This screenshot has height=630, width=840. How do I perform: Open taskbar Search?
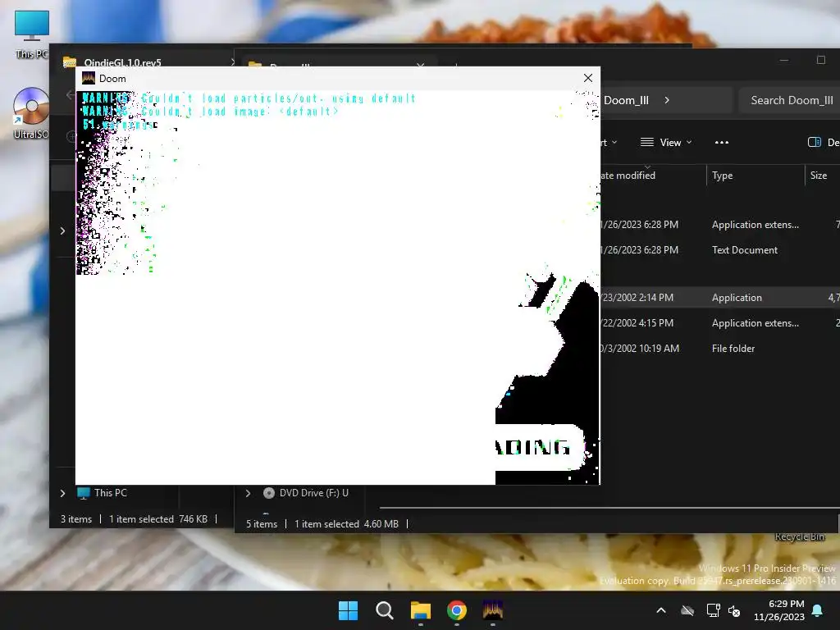click(x=384, y=610)
